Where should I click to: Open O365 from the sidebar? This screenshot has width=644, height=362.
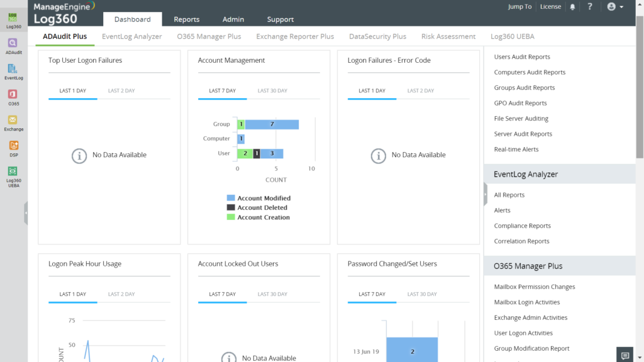coord(14,97)
